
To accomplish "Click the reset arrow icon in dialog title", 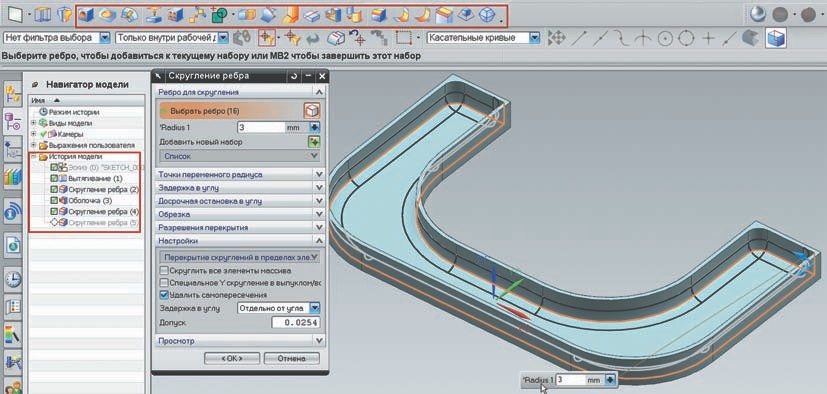I will 294,76.
